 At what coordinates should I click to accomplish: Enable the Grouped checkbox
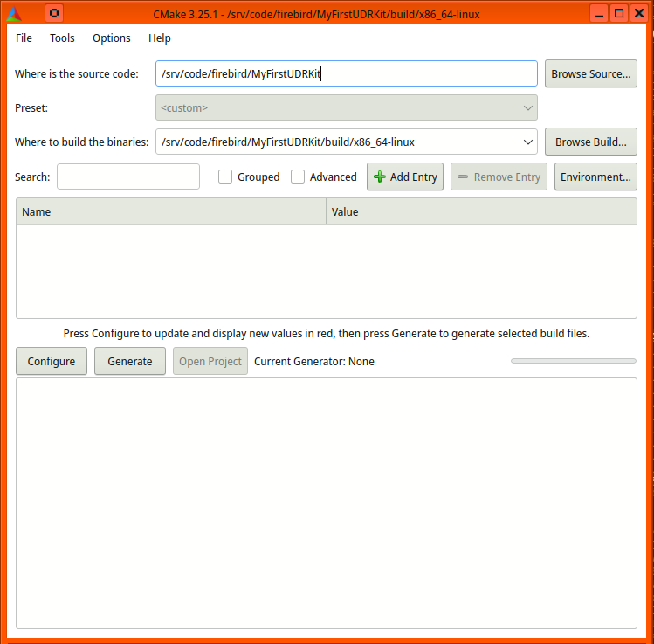[225, 177]
